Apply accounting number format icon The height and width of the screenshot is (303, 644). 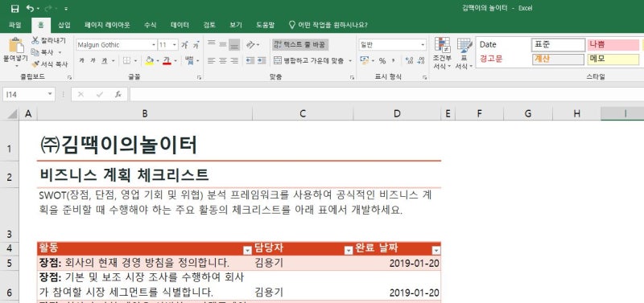click(365, 61)
